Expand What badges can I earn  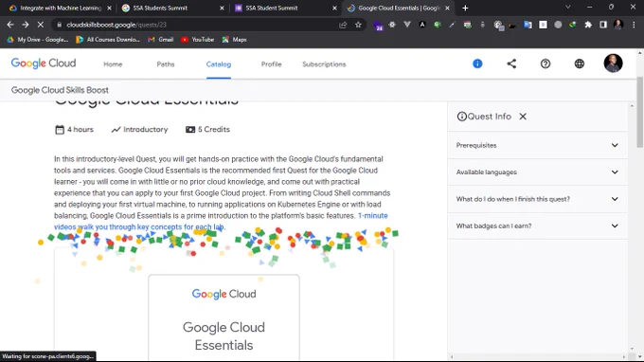pos(538,226)
